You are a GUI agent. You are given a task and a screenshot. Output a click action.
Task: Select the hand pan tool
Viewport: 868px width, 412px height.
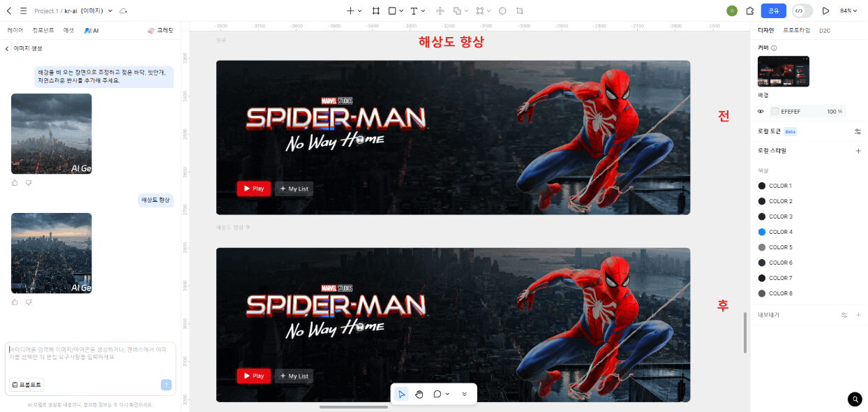[x=419, y=394]
